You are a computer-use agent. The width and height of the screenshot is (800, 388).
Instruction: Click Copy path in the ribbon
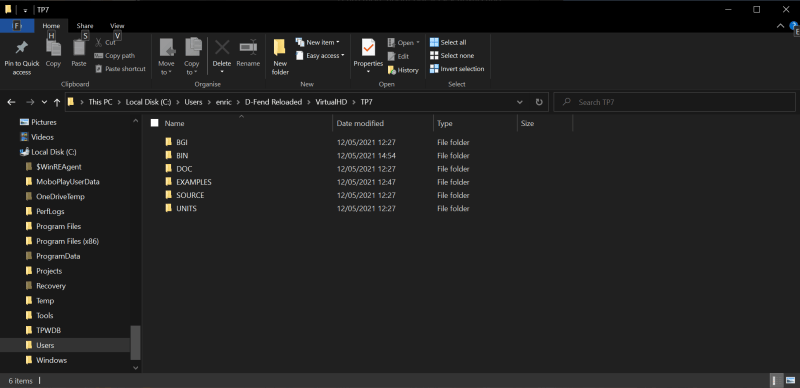tap(115, 56)
